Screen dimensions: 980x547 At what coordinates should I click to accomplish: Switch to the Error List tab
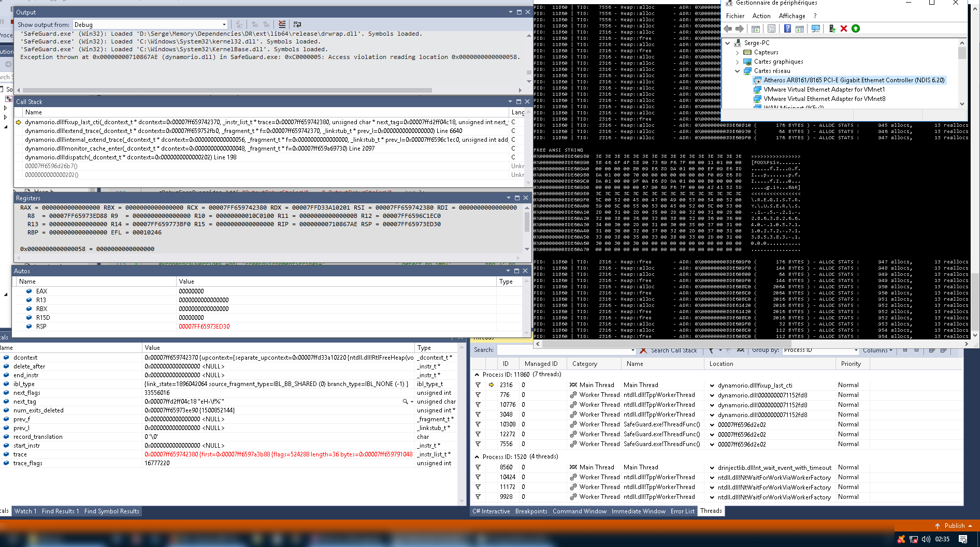click(682, 511)
